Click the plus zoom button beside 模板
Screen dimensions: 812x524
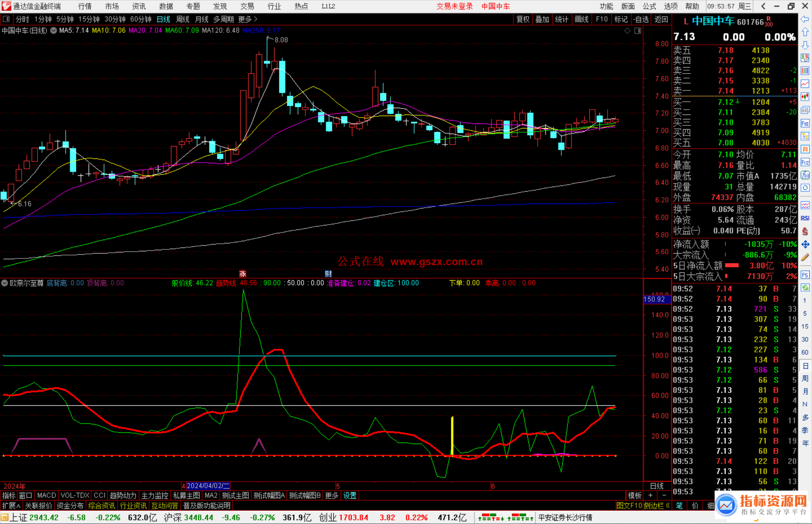(x=650, y=495)
